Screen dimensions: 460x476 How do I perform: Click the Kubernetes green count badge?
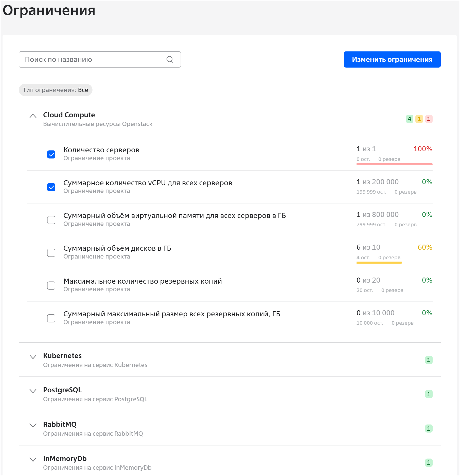[x=429, y=360]
